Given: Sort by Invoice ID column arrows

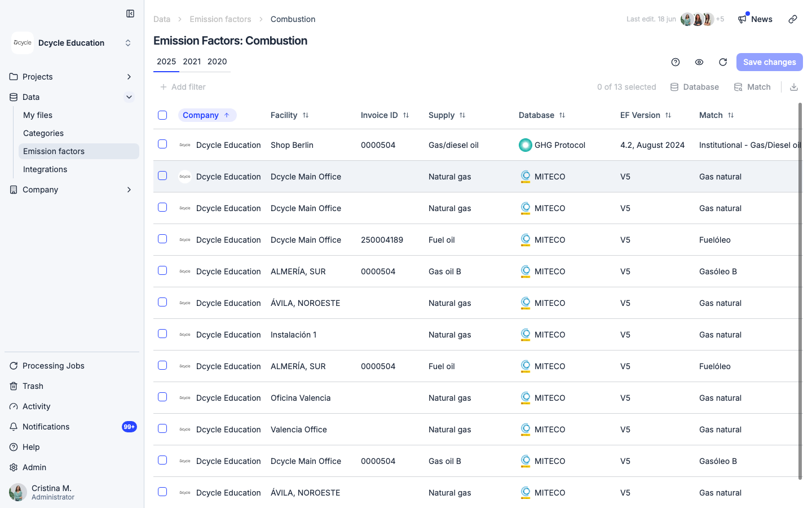Looking at the screenshot, I should pyautogui.click(x=406, y=115).
